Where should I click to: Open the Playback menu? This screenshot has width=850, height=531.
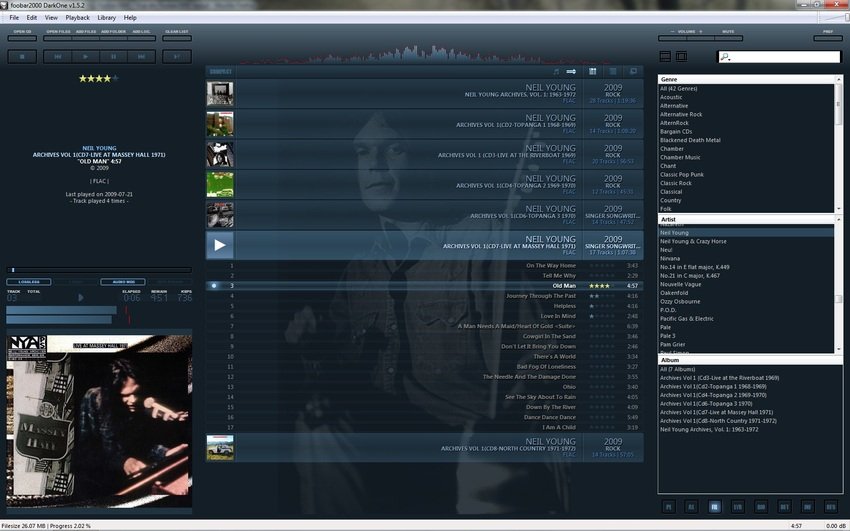pos(78,17)
